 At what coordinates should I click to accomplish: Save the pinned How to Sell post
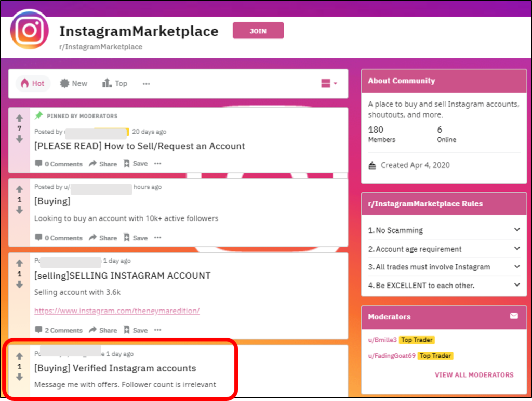tap(136, 164)
